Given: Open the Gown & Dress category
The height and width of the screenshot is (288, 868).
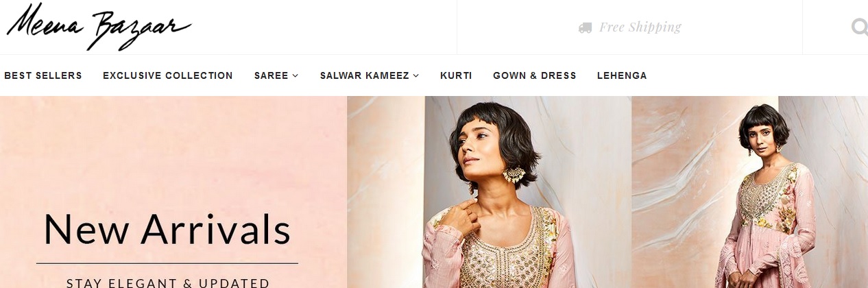Looking at the screenshot, I should click(535, 75).
